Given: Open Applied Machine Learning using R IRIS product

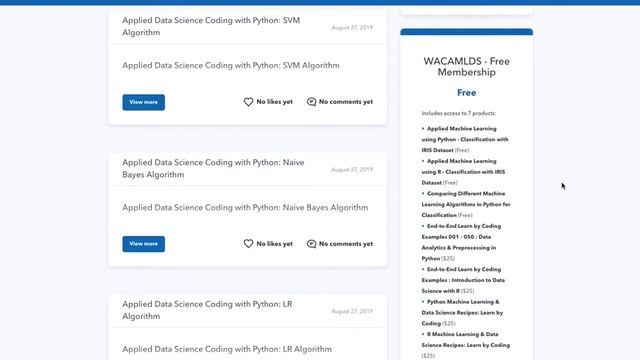Looking at the screenshot, I should tap(463, 172).
